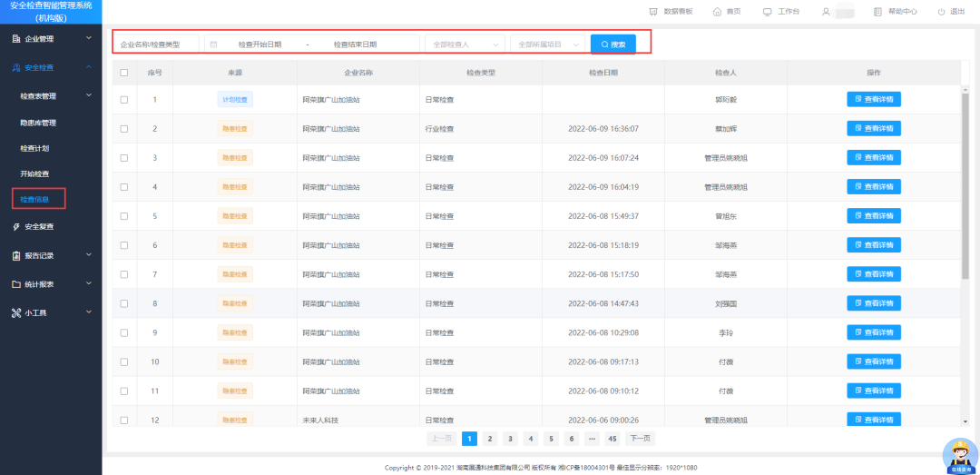Click 查看详情 for row 3
This screenshot has height=475, width=980.
[874, 158]
